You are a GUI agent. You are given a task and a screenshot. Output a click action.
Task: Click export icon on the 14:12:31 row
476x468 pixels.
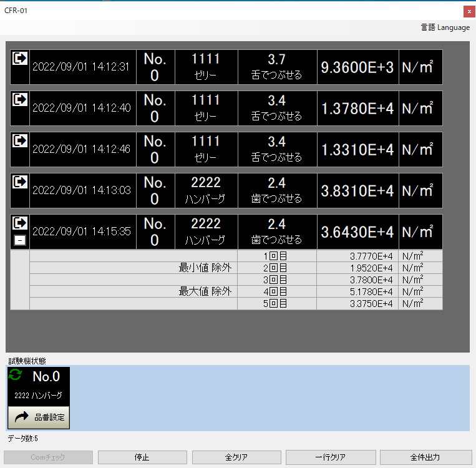(20, 58)
